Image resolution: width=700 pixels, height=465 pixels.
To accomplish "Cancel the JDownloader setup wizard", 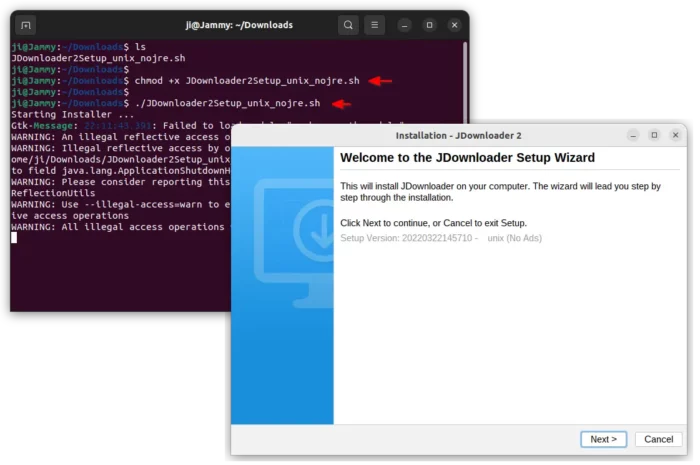I will pos(658,439).
